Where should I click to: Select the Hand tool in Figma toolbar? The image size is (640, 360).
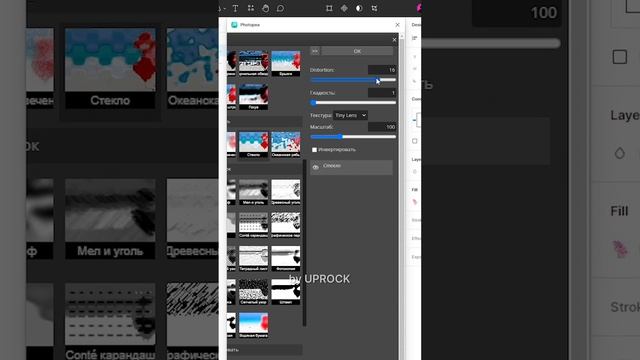(x=266, y=8)
